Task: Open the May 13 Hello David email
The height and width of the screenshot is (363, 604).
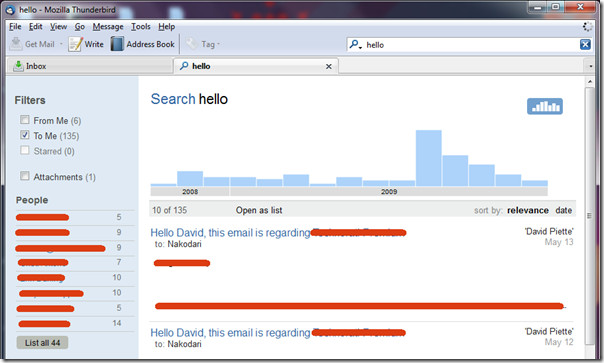Action: [230, 233]
